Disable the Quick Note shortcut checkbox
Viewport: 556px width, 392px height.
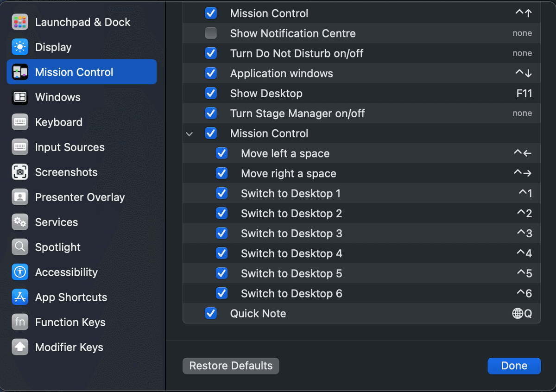tap(211, 314)
